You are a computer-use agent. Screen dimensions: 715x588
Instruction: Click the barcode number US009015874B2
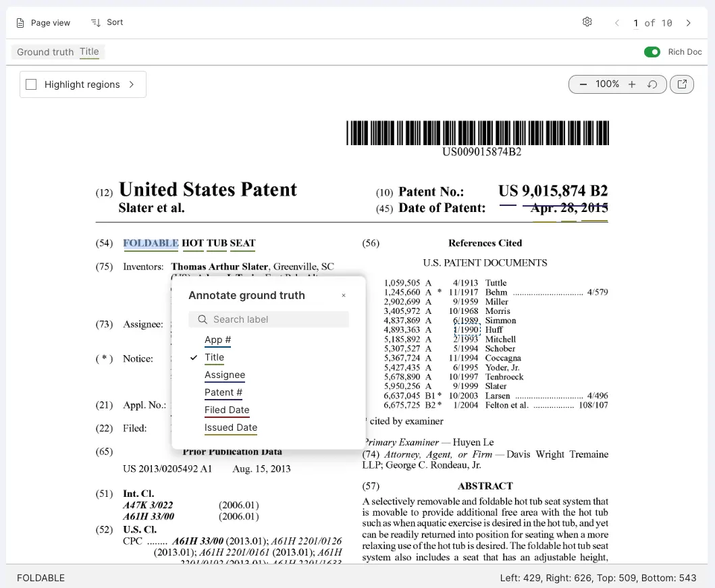tap(482, 152)
